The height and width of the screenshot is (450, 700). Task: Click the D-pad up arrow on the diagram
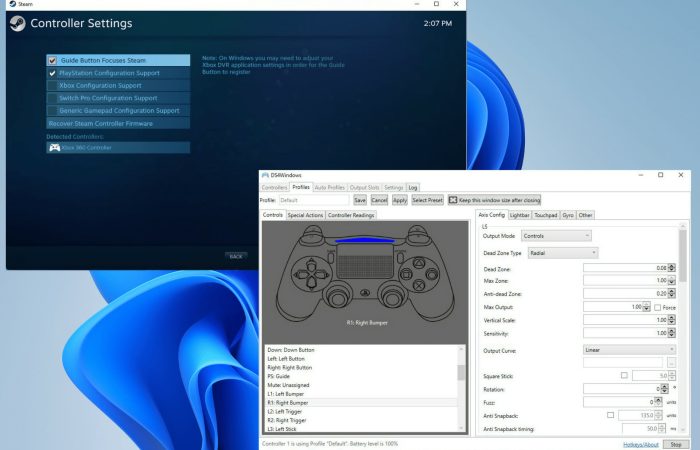pos(311,265)
